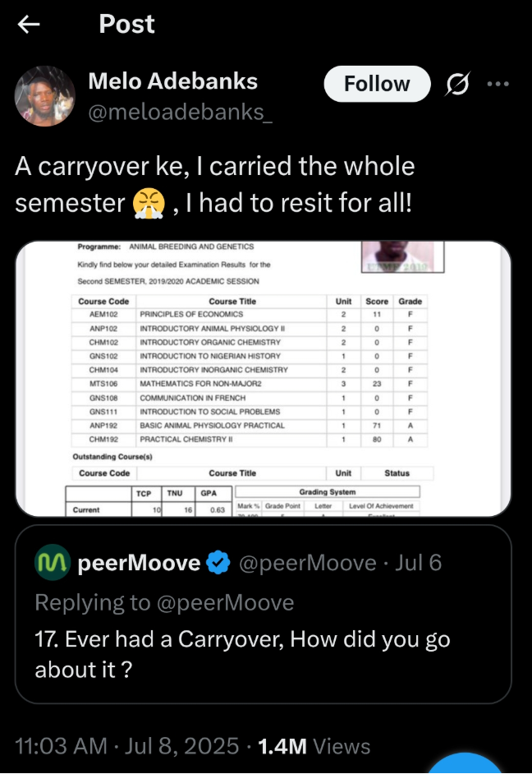Tap the 'Replying to @peerMoove' line
The width and height of the screenshot is (532, 774).
(x=164, y=602)
